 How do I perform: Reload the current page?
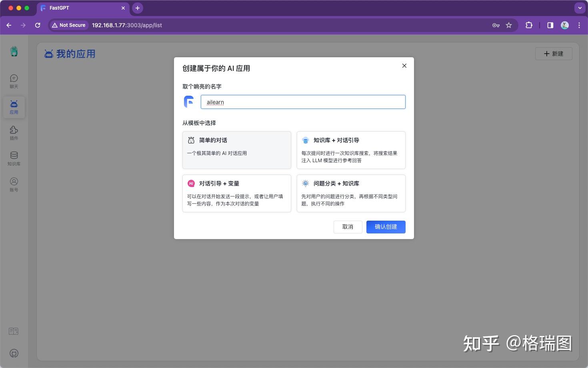(x=38, y=25)
